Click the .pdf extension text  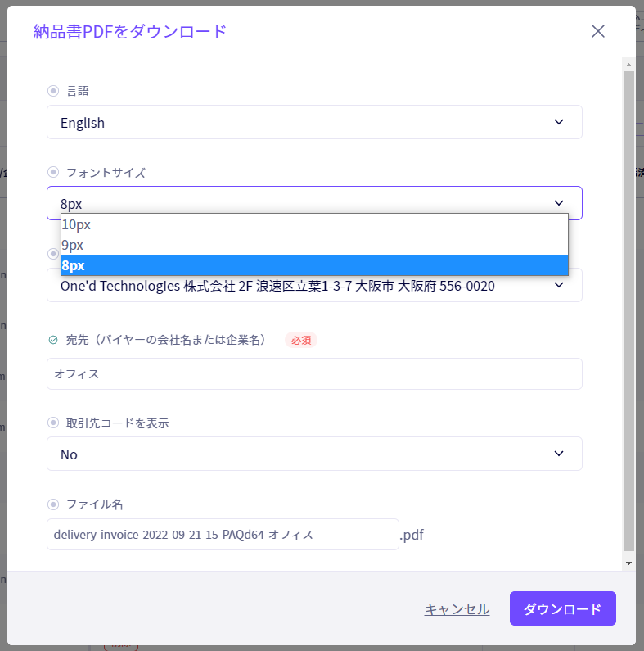tap(412, 535)
